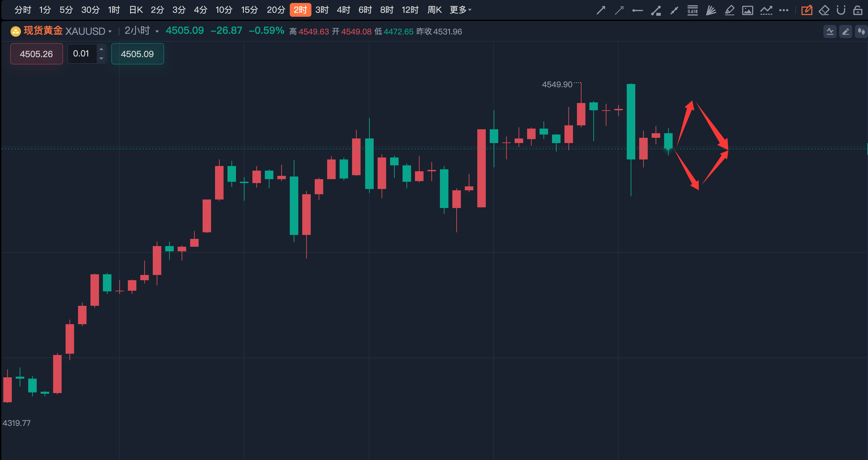Open the 2小时 period dropdown

tap(142, 31)
